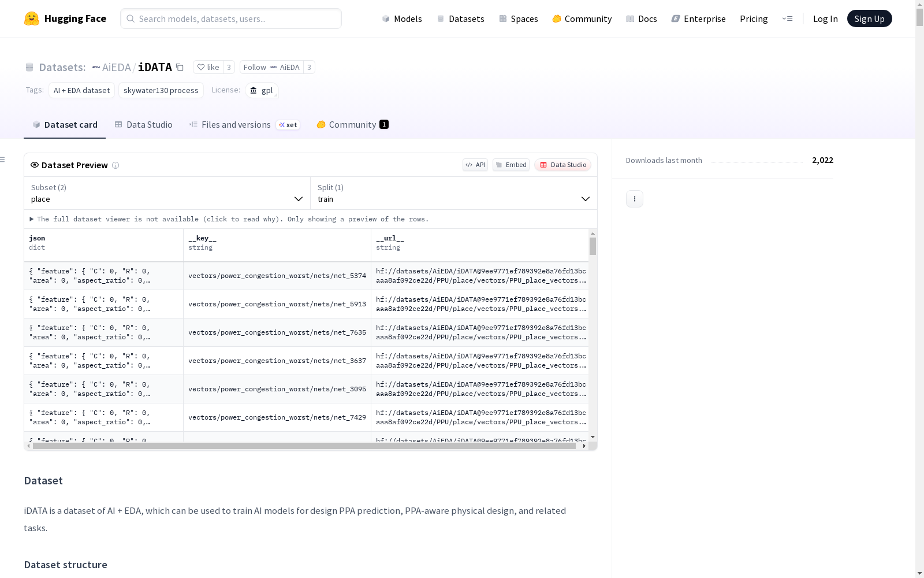
Task: Click the iDATA dataset title
Action: [x=155, y=67]
